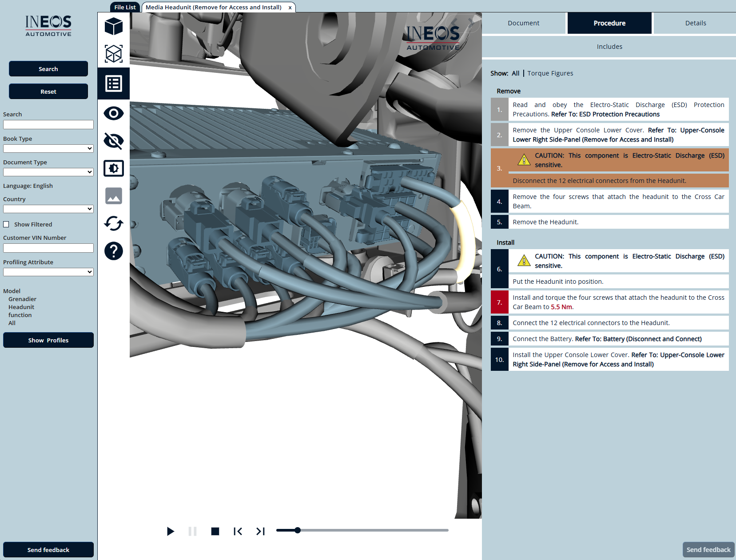Click the image snapshot icon
The height and width of the screenshot is (560, 736).
click(x=114, y=196)
